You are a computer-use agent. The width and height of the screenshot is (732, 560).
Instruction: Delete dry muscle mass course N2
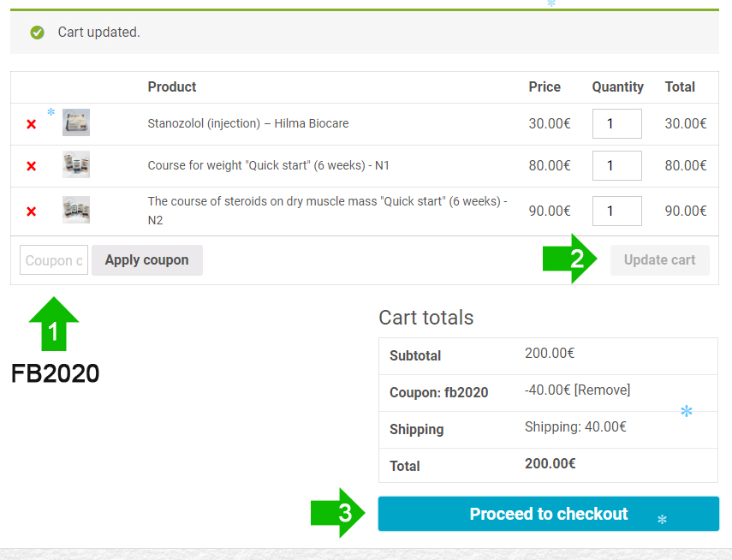pyautogui.click(x=32, y=211)
